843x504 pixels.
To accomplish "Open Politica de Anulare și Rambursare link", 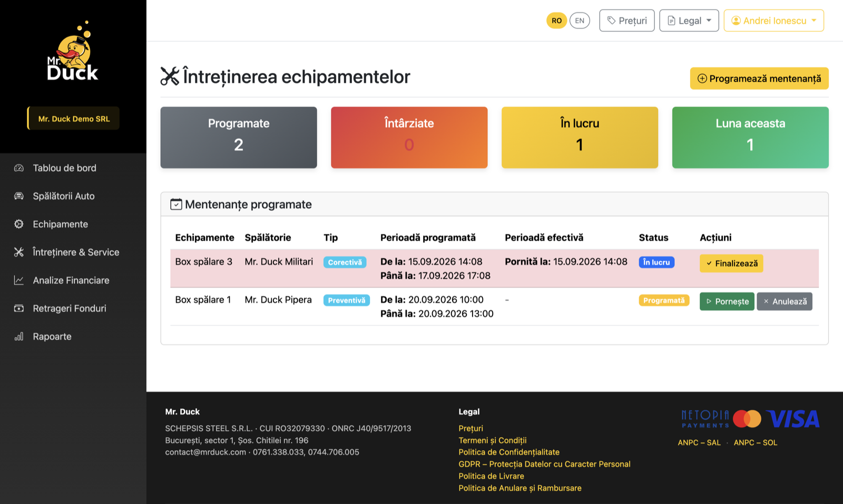I will pos(520,488).
